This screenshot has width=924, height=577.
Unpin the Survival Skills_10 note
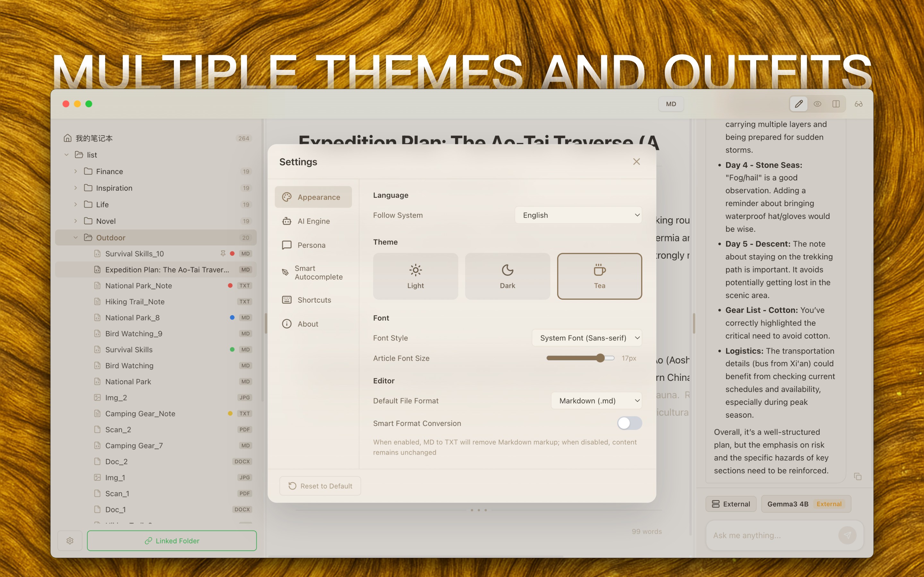223,253
